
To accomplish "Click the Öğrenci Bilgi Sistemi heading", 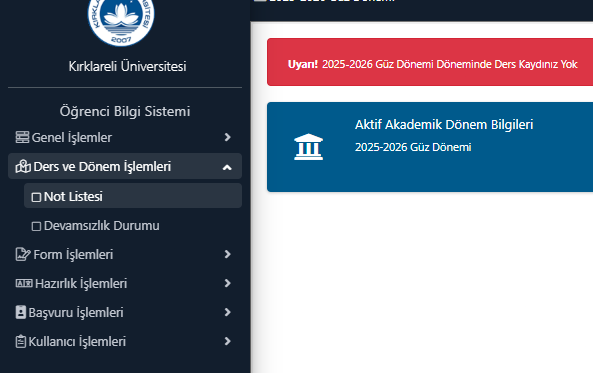I will (125, 111).
